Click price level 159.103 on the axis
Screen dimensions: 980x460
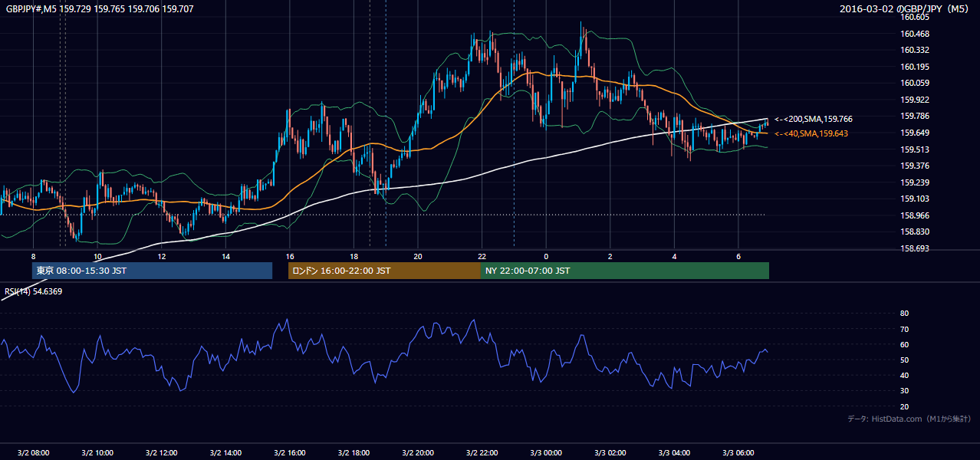pyautogui.click(x=915, y=199)
